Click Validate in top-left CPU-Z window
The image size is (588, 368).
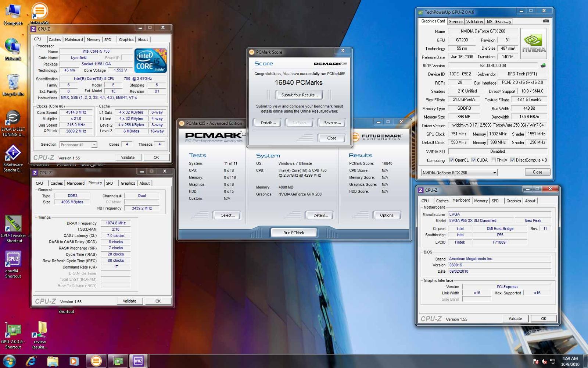tap(128, 158)
